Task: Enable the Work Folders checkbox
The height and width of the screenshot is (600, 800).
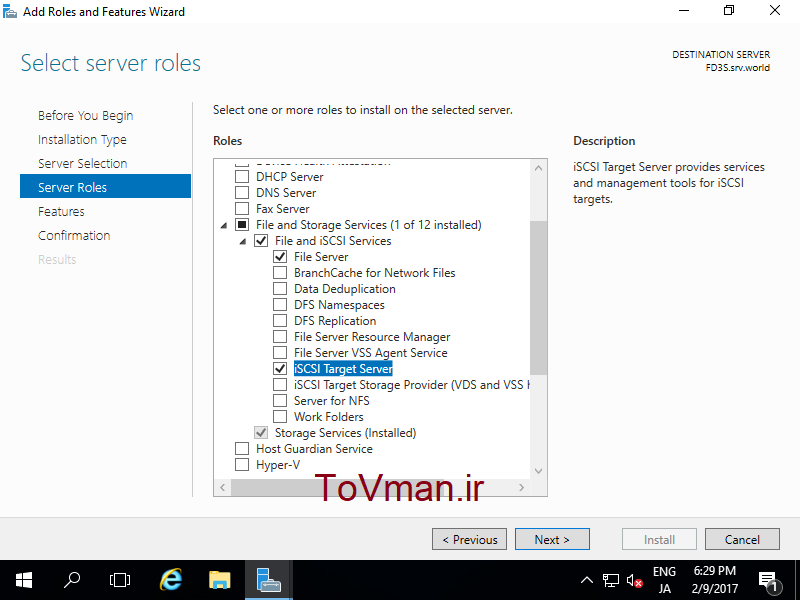Action: coord(280,416)
